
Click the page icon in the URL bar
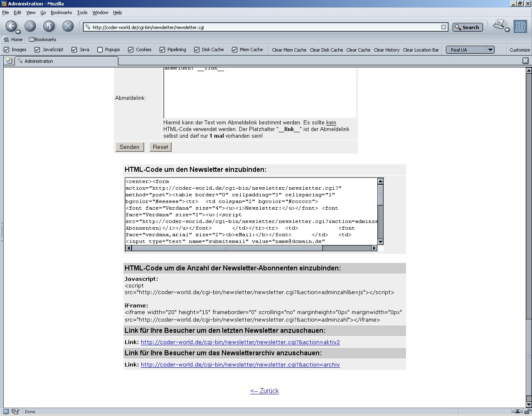tap(88, 27)
